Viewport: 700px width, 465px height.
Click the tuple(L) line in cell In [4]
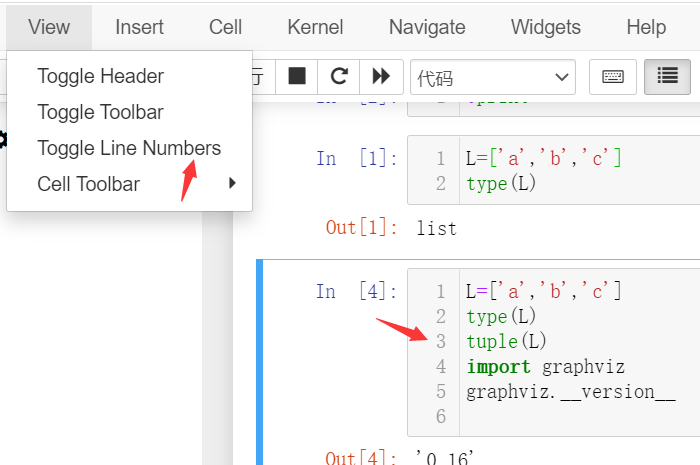coord(506,341)
